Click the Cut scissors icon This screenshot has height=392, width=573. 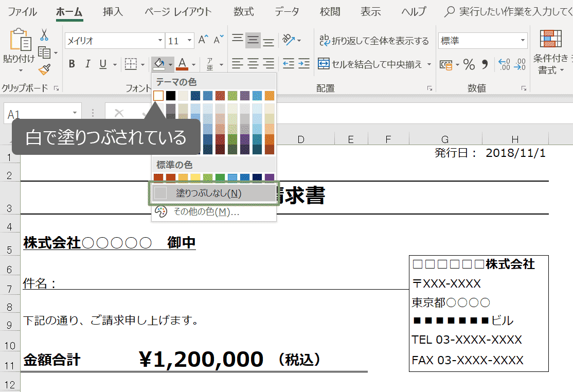pos(44,35)
